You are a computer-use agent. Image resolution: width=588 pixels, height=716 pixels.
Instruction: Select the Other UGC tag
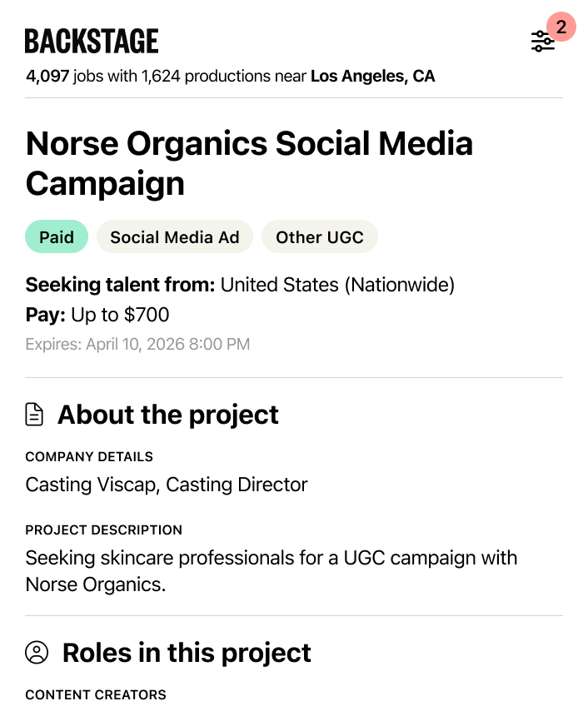[x=320, y=237]
